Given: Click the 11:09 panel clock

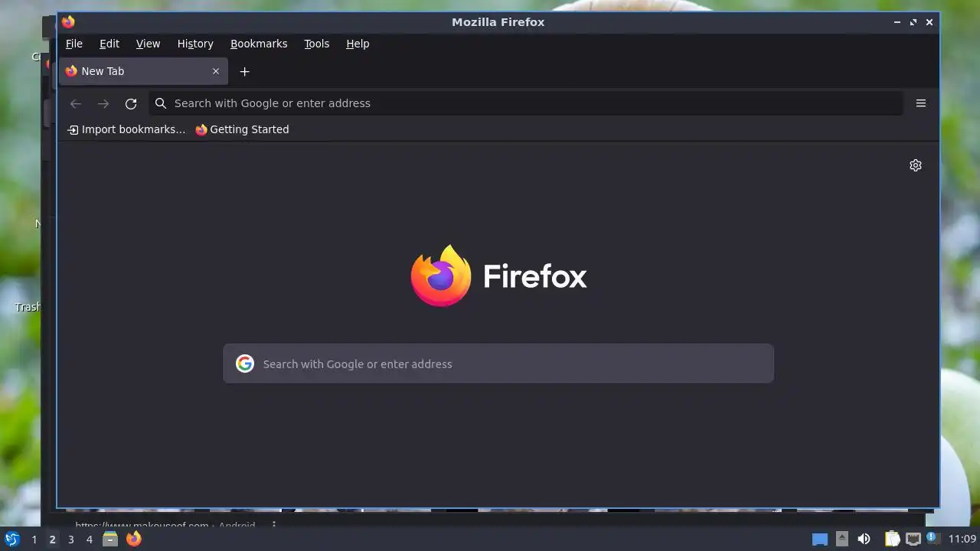Looking at the screenshot, I should (x=962, y=540).
